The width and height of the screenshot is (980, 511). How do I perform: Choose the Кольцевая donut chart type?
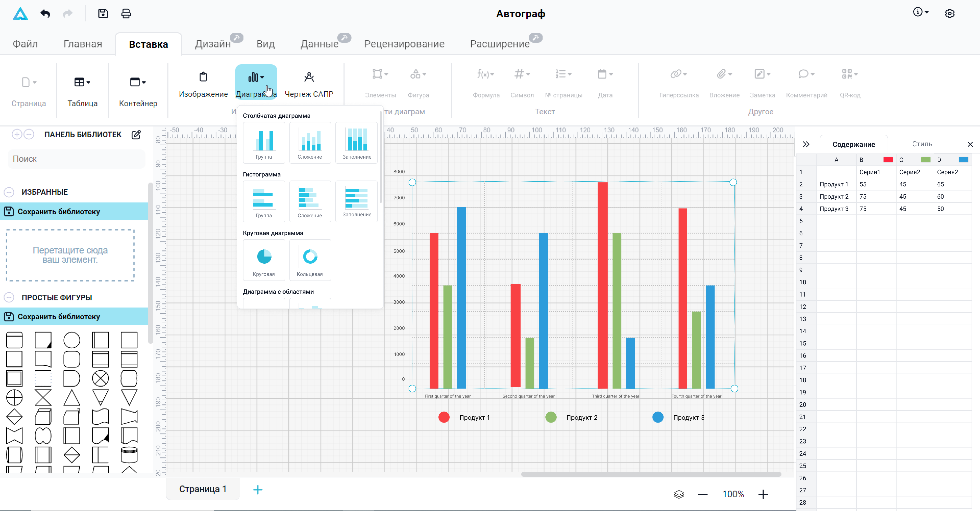click(310, 260)
